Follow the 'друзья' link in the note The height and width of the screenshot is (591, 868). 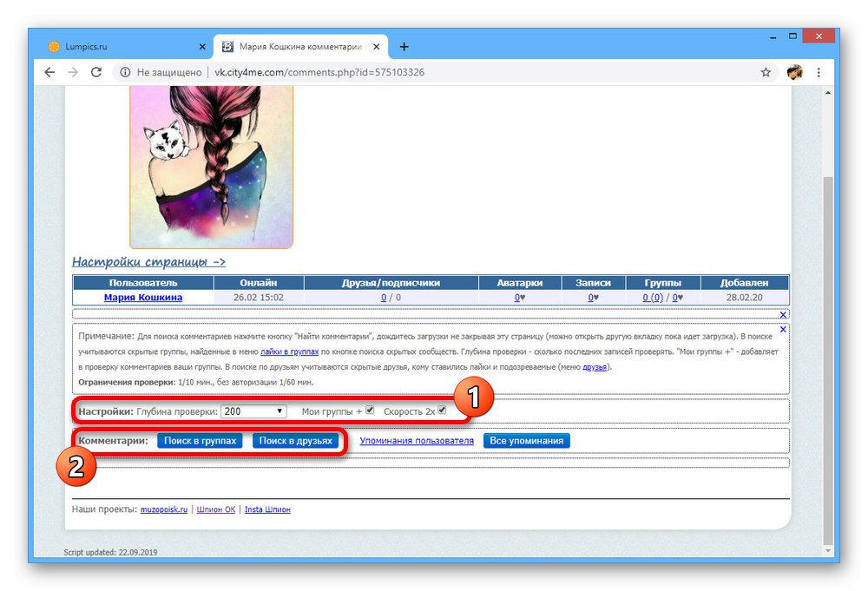coord(595,367)
